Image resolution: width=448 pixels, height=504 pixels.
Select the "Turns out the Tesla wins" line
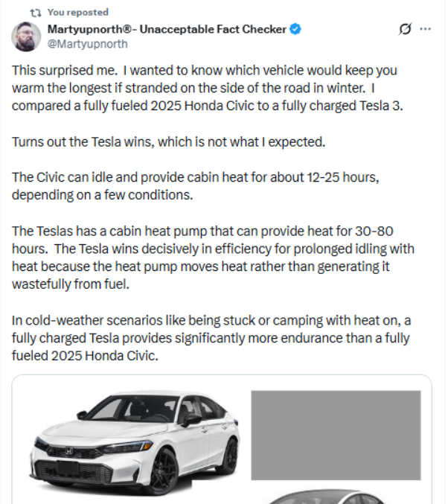[x=180, y=141]
